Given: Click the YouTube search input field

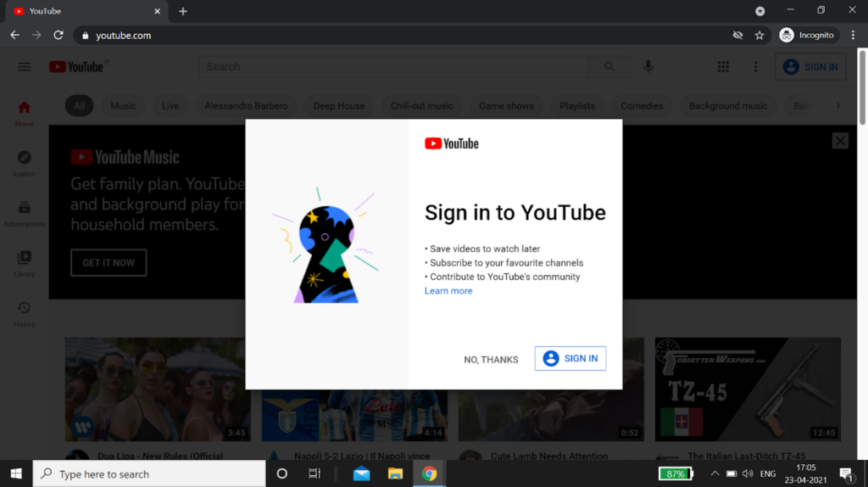Looking at the screenshot, I should click(x=393, y=67).
